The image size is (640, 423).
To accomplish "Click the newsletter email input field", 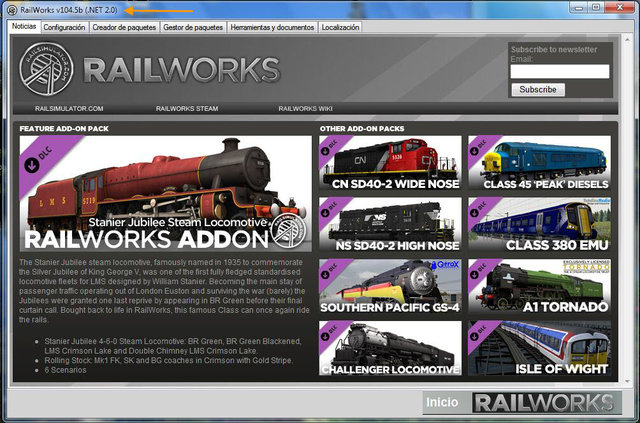I will tap(559, 72).
